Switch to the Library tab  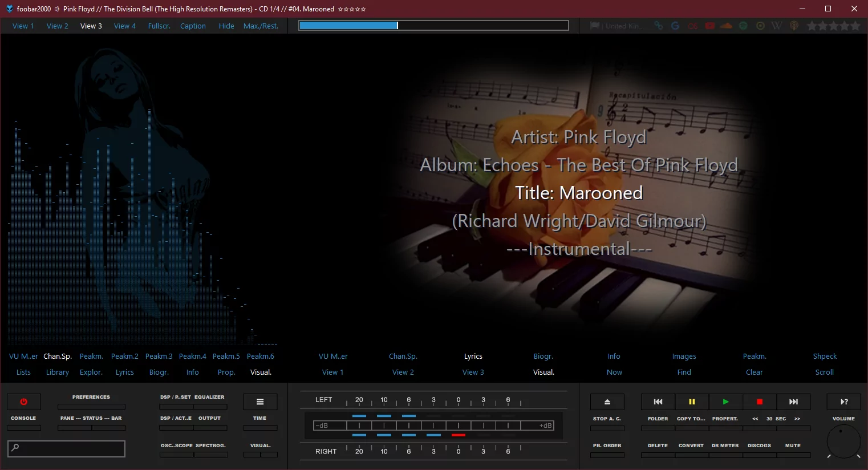[58, 372]
